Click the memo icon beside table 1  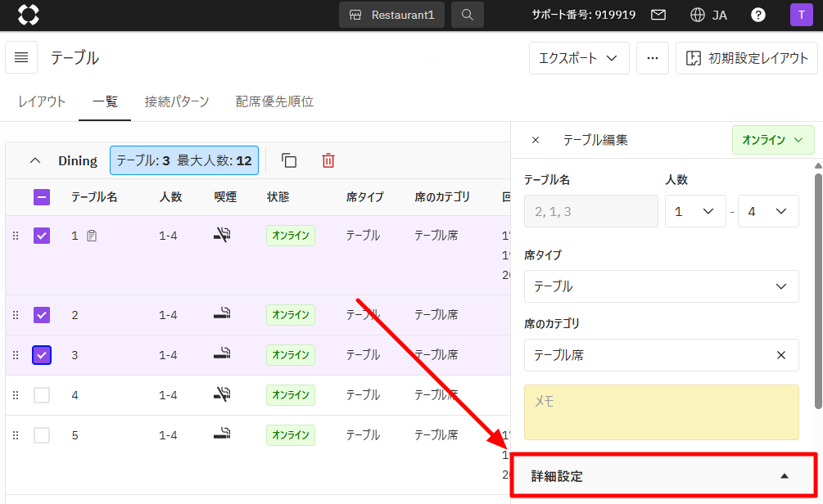pos(92,236)
